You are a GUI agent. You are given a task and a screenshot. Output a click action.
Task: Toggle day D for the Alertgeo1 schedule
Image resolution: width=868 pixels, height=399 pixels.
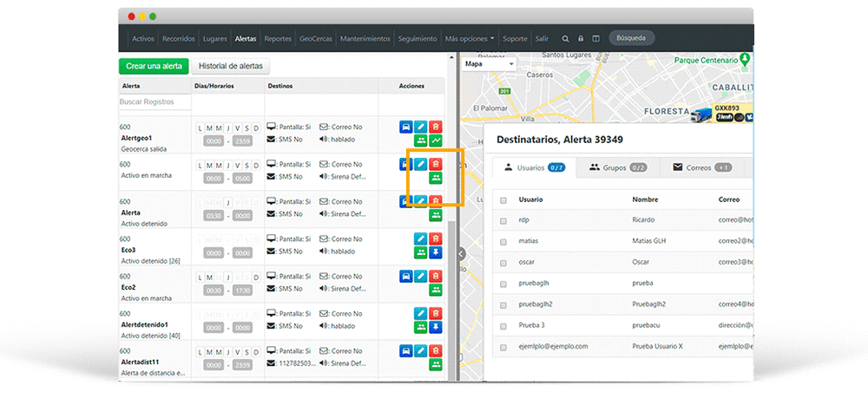256,128
